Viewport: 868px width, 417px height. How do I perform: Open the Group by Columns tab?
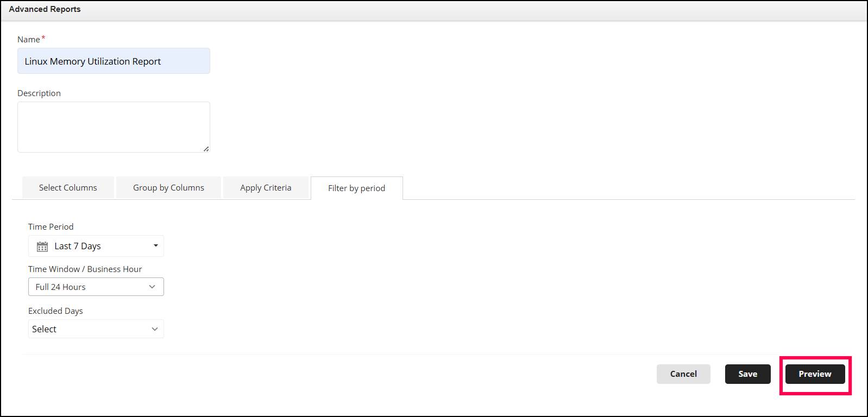168,187
